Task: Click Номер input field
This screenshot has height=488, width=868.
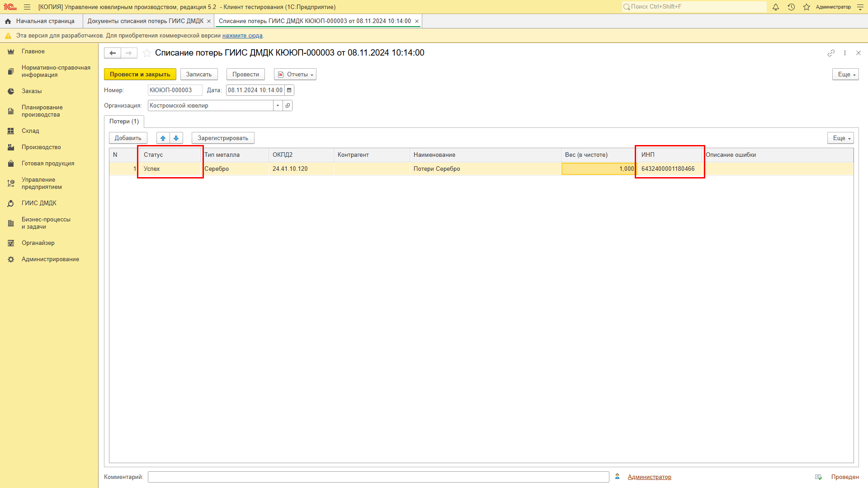Action: (x=175, y=90)
